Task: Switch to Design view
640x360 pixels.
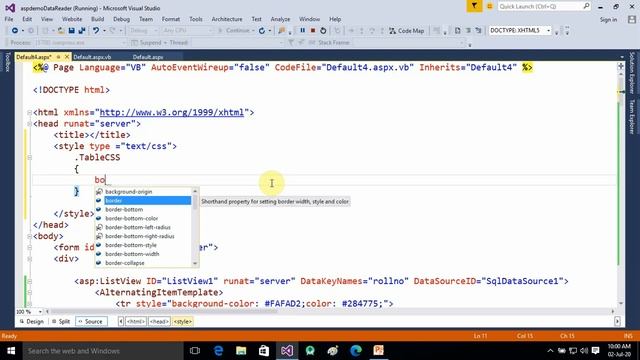Action: [x=32, y=322]
